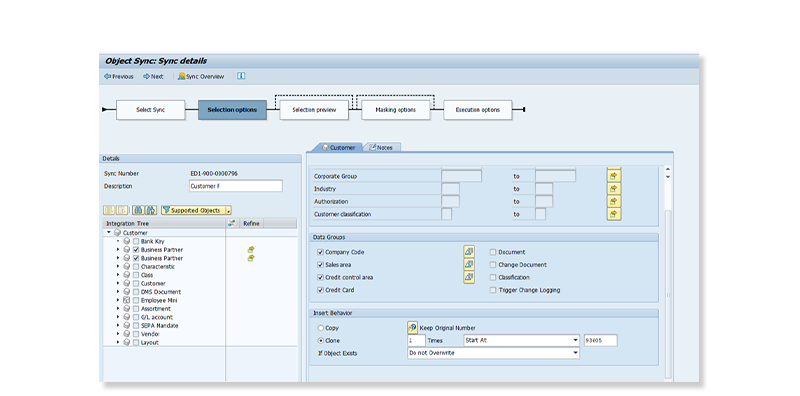Click the Bank Key object icon
Screen dimensions: 800x396
coord(127,241)
